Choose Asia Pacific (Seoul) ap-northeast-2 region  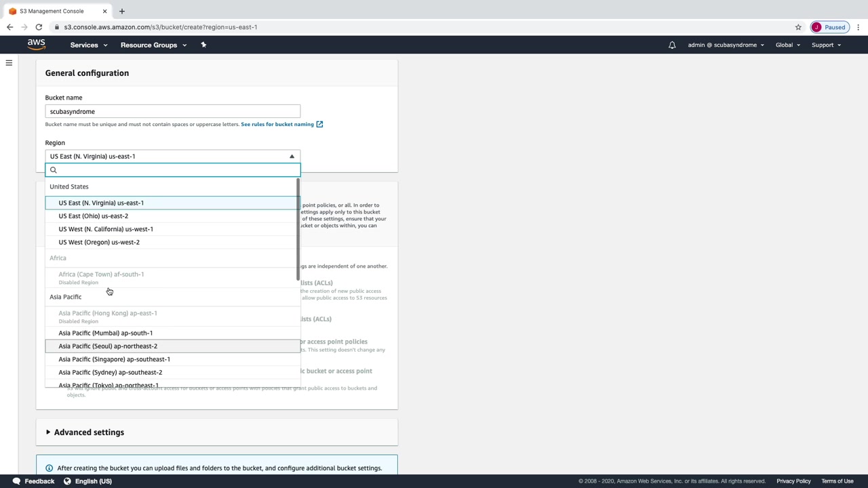pos(172,346)
